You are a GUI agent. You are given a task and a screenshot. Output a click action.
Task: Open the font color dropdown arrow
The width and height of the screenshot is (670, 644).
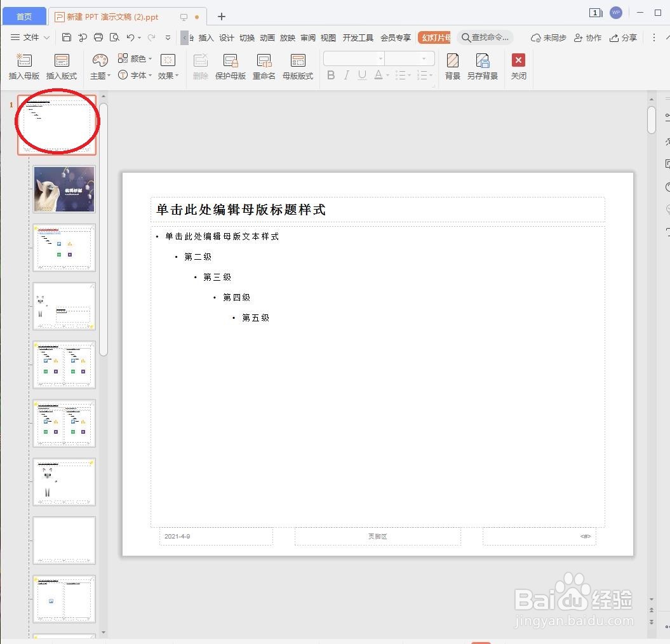(387, 76)
